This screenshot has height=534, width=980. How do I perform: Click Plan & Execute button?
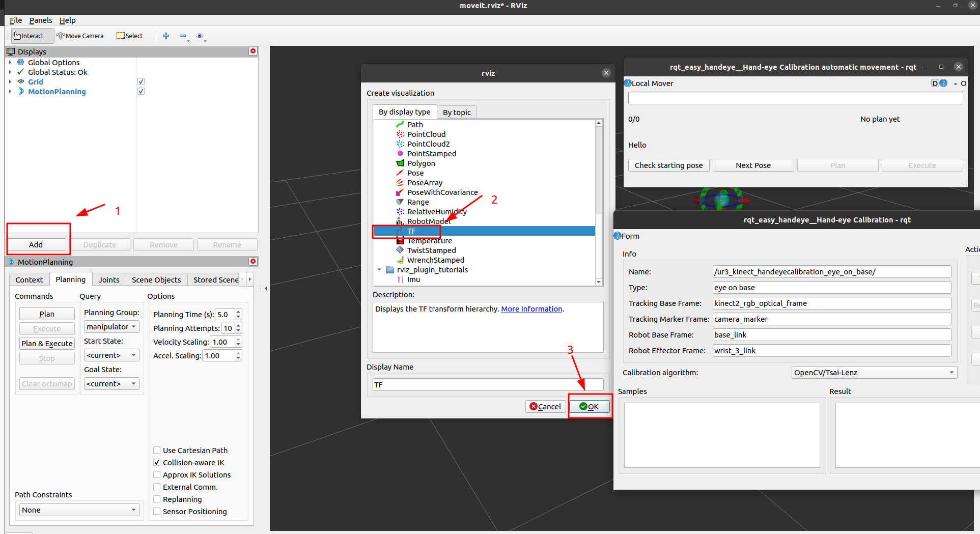tap(47, 344)
